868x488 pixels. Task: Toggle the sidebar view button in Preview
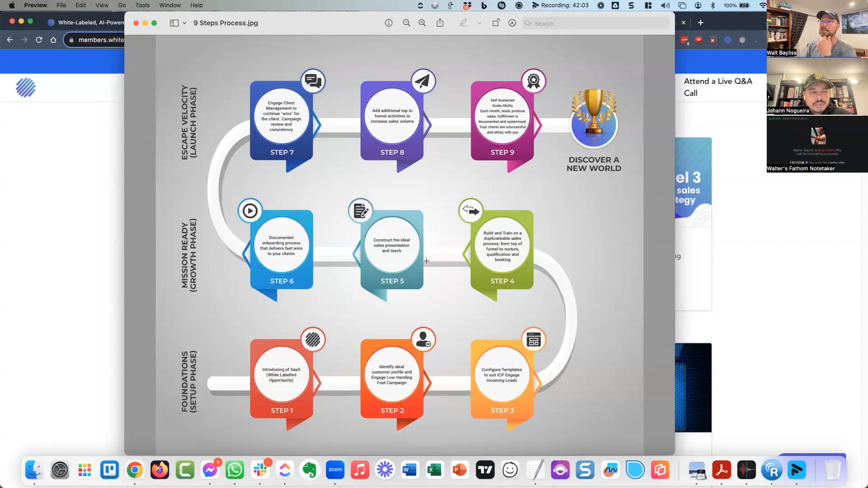coord(174,23)
